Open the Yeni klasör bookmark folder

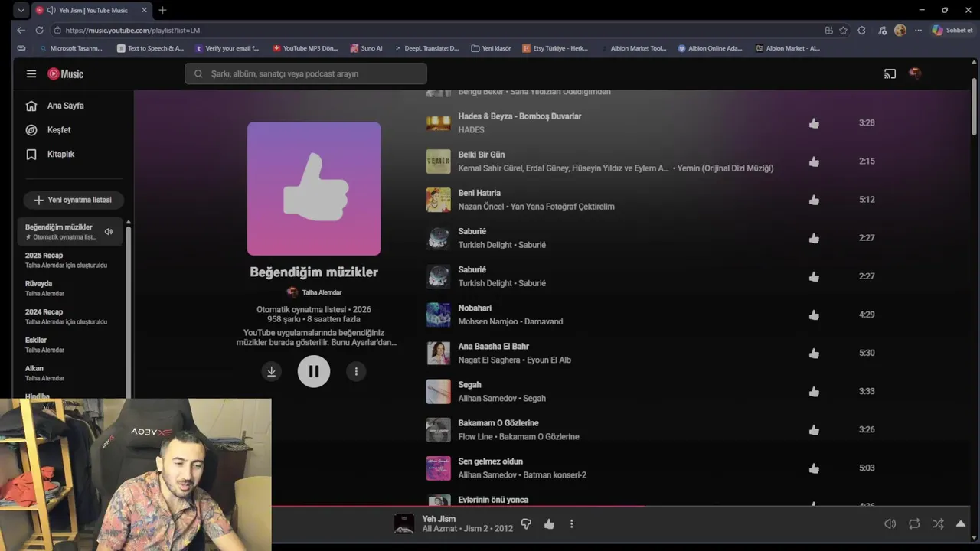pos(491,48)
